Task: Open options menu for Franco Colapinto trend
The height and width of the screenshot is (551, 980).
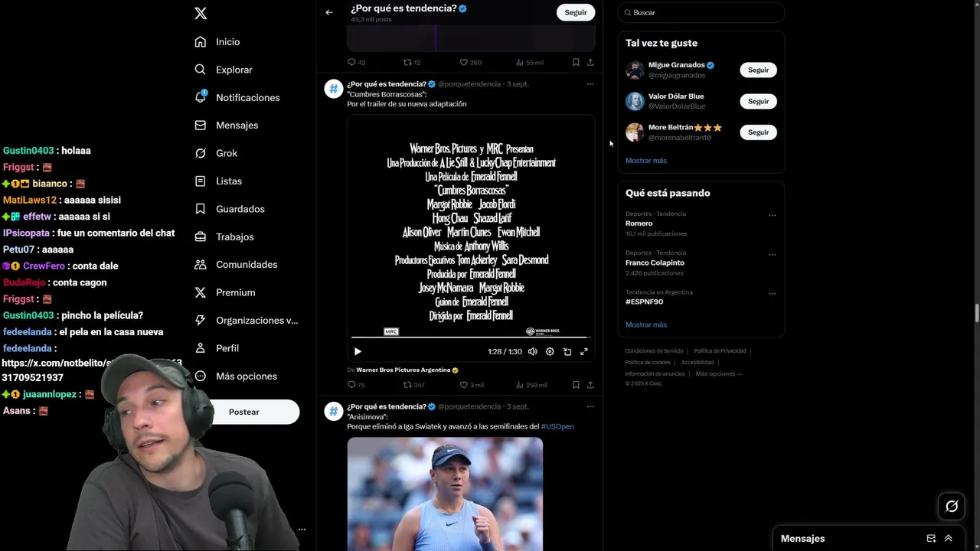Action: [x=772, y=254]
